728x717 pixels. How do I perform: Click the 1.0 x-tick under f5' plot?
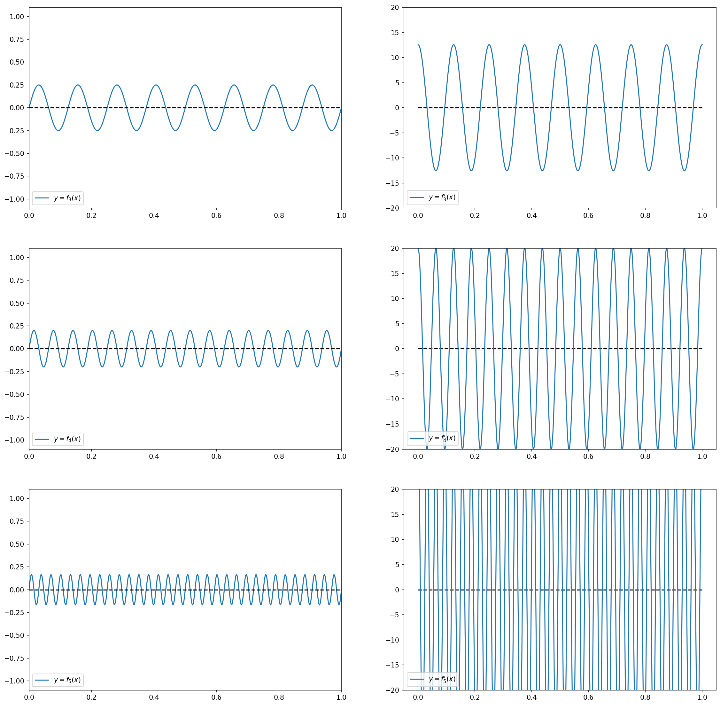(702, 698)
